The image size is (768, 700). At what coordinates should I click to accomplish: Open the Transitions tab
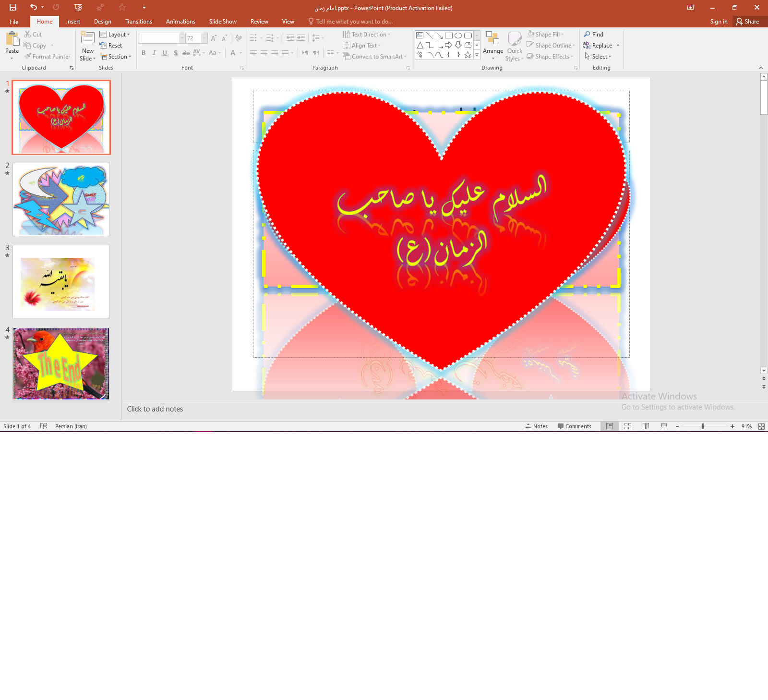point(138,22)
